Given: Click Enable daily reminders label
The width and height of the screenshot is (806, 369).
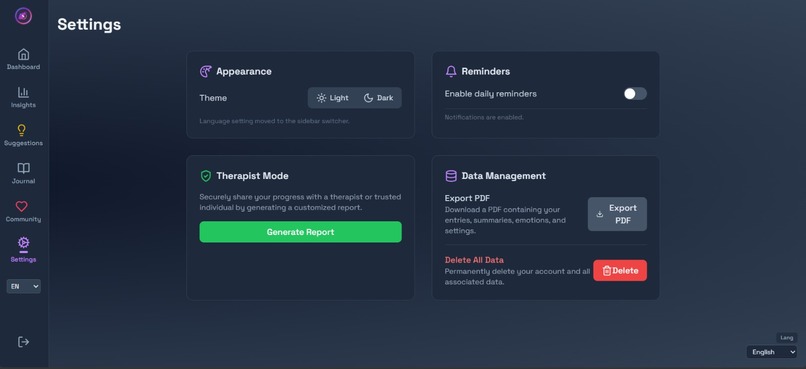Looking at the screenshot, I should tap(491, 94).
